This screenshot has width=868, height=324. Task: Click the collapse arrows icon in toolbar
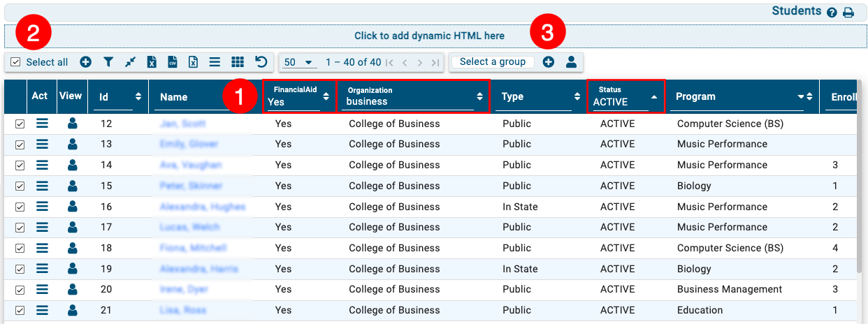pos(129,62)
